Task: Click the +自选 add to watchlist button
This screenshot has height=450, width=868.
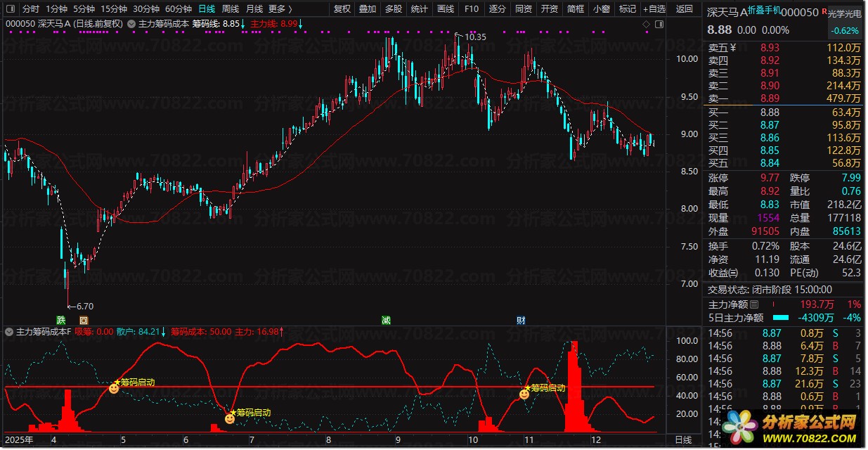Action: [653, 9]
